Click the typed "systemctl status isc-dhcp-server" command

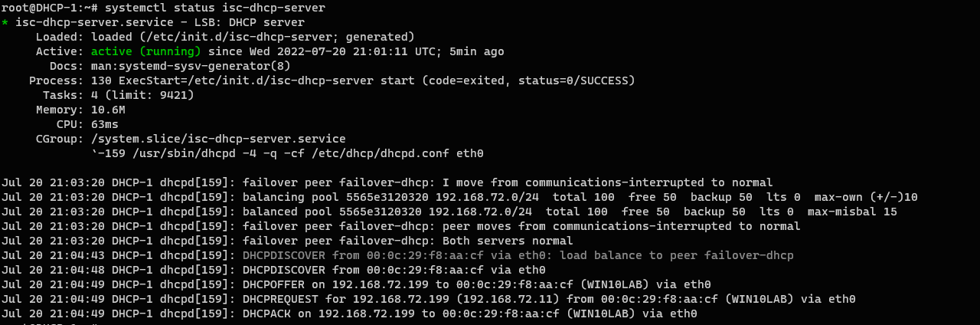click(x=214, y=8)
